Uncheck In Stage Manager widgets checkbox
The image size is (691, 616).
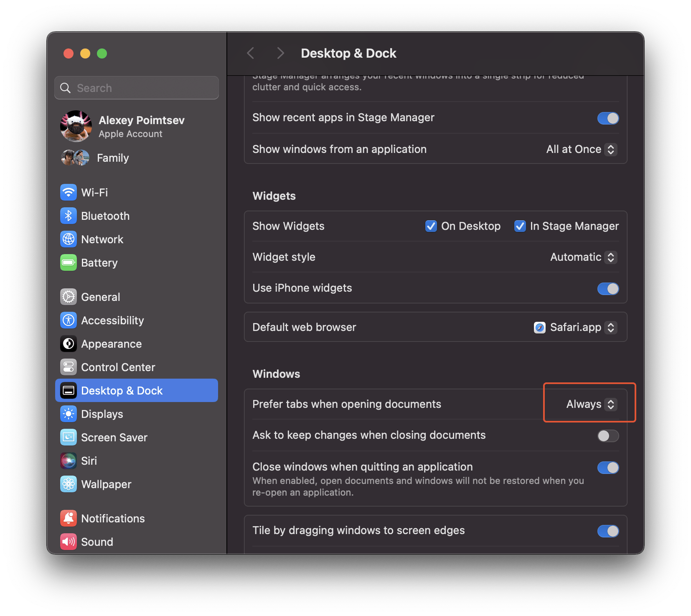(520, 226)
